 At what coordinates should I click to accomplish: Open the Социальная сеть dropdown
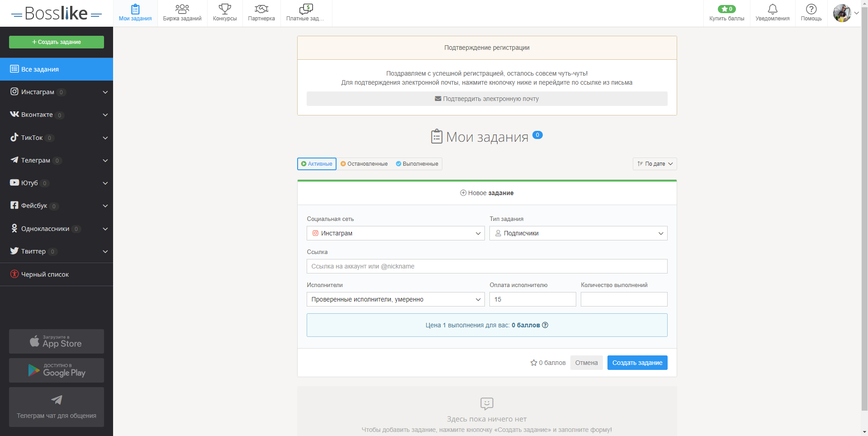click(x=396, y=233)
